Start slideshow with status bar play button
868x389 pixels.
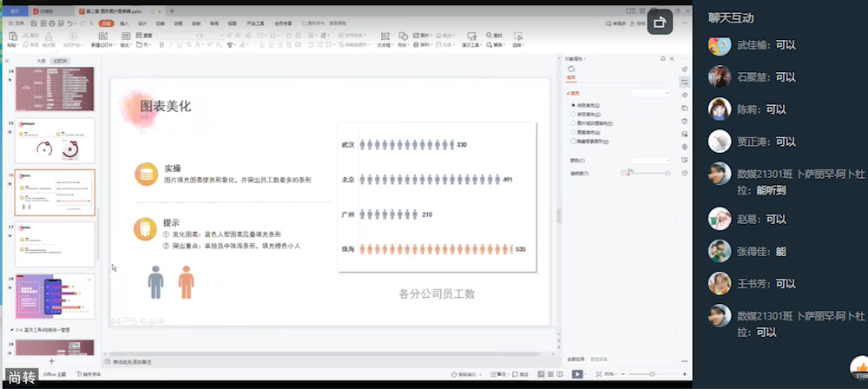pos(577,374)
